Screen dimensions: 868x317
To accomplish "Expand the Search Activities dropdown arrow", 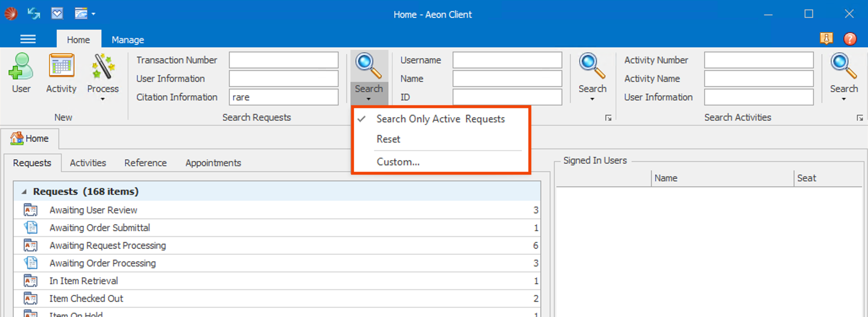I will point(844,99).
